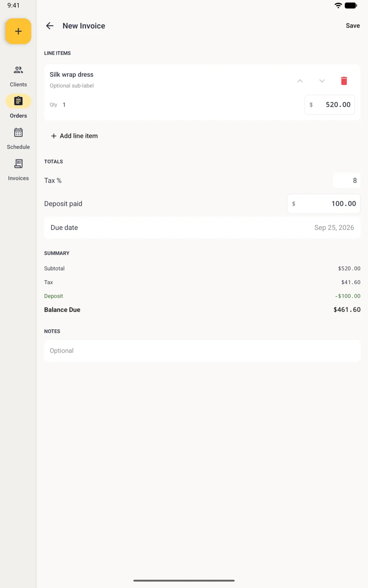
Task: Open the Schedule calendar
Action: pyautogui.click(x=18, y=139)
